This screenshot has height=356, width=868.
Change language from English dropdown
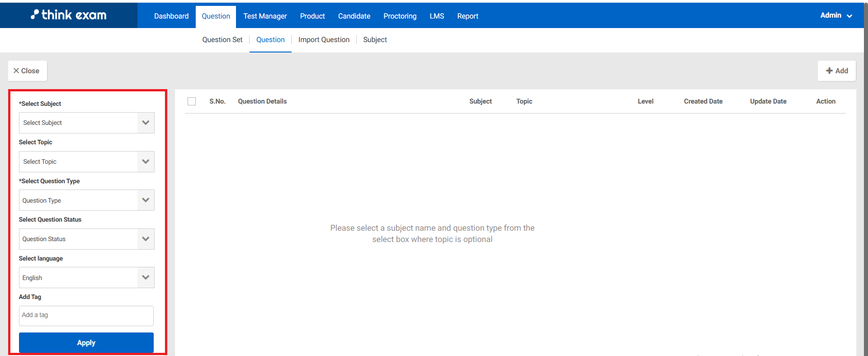(x=86, y=278)
